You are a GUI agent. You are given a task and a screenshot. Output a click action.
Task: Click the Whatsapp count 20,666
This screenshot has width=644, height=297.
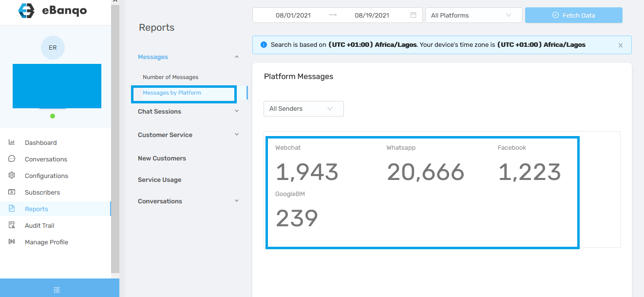[426, 172]
